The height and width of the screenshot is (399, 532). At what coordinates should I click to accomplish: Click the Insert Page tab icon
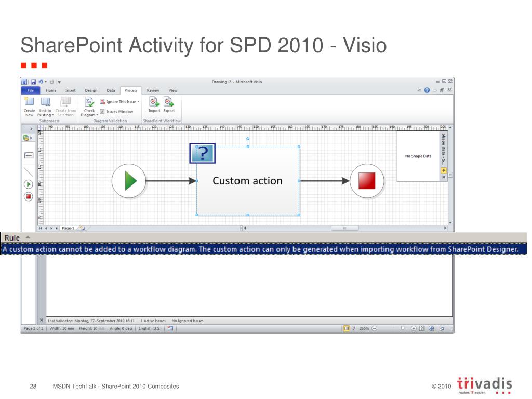82,228
